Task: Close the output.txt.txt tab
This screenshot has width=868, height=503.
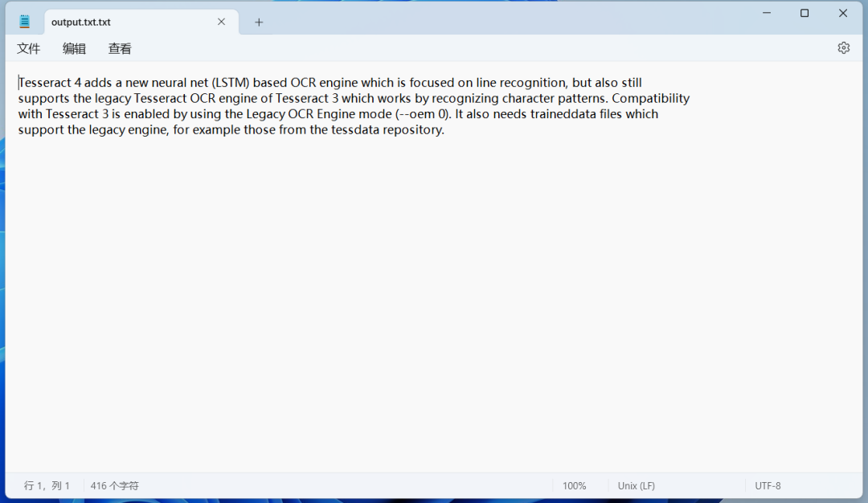Action: click(x=222, y=22)
